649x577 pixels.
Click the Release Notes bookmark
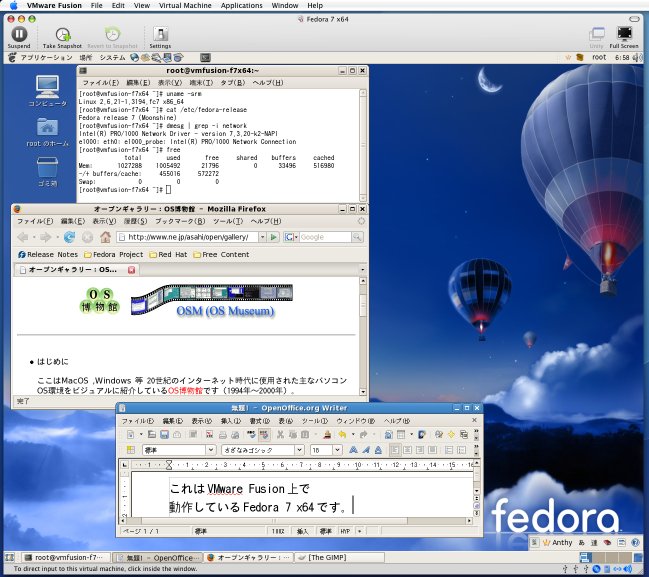coord(48,255)
